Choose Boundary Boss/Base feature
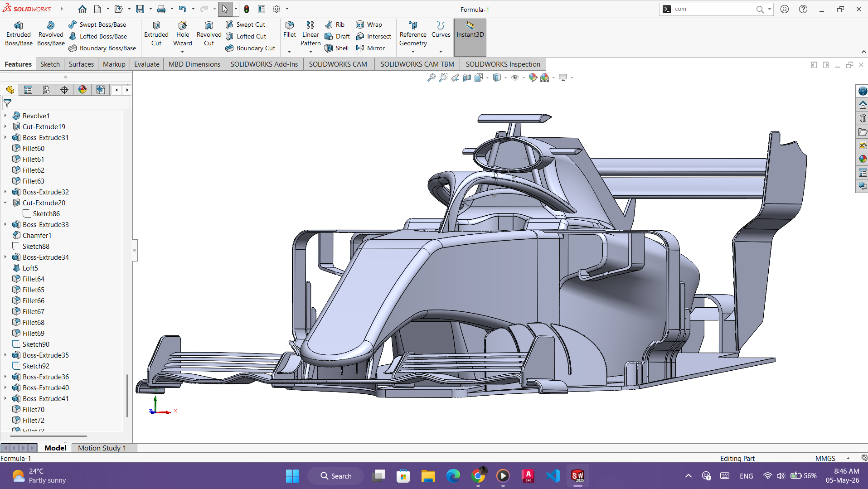868x489 pixels. pos(102,48)
